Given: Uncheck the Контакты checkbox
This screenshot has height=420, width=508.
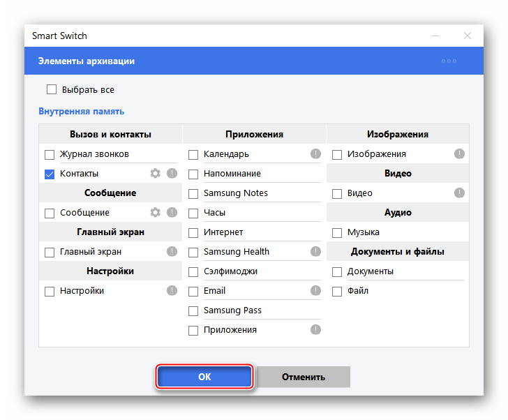Looking at the screenshot, I should coord(50,174).
